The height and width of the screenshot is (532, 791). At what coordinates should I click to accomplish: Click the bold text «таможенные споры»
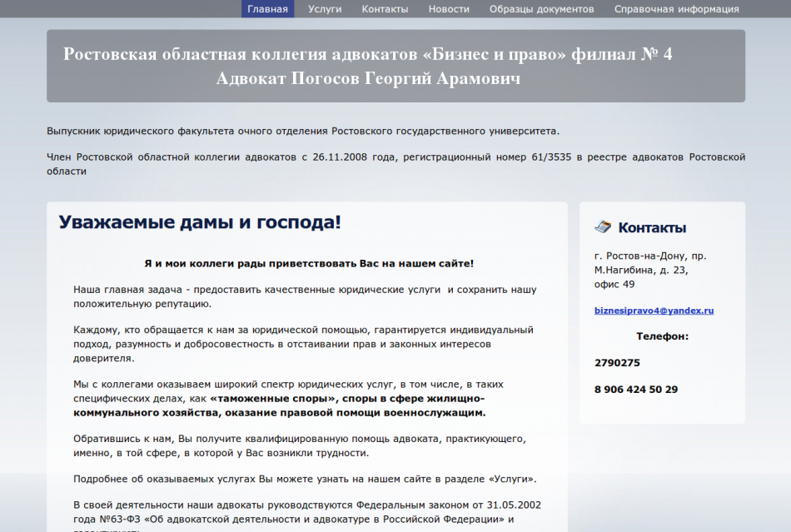(273, 398)
